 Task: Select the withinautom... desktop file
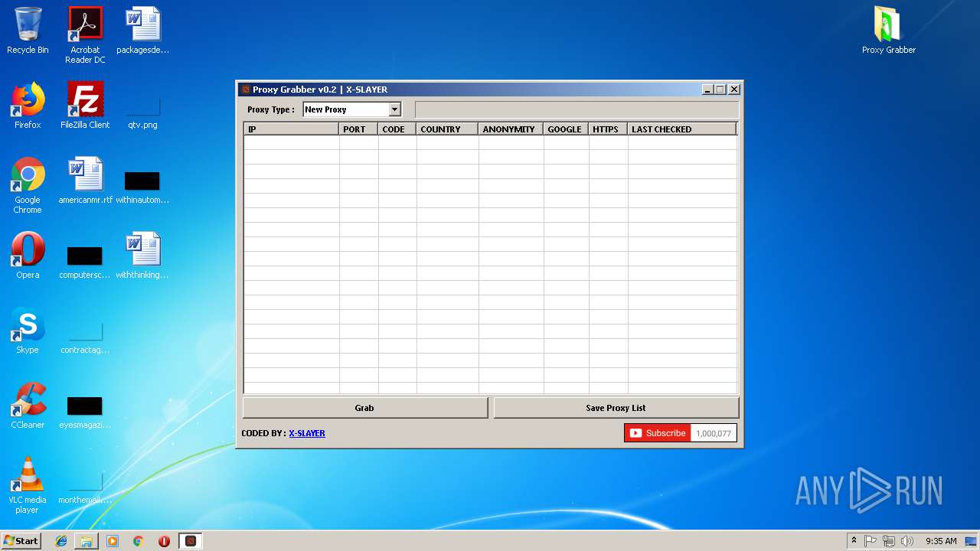pyautogui.click(x=143, y=187)
